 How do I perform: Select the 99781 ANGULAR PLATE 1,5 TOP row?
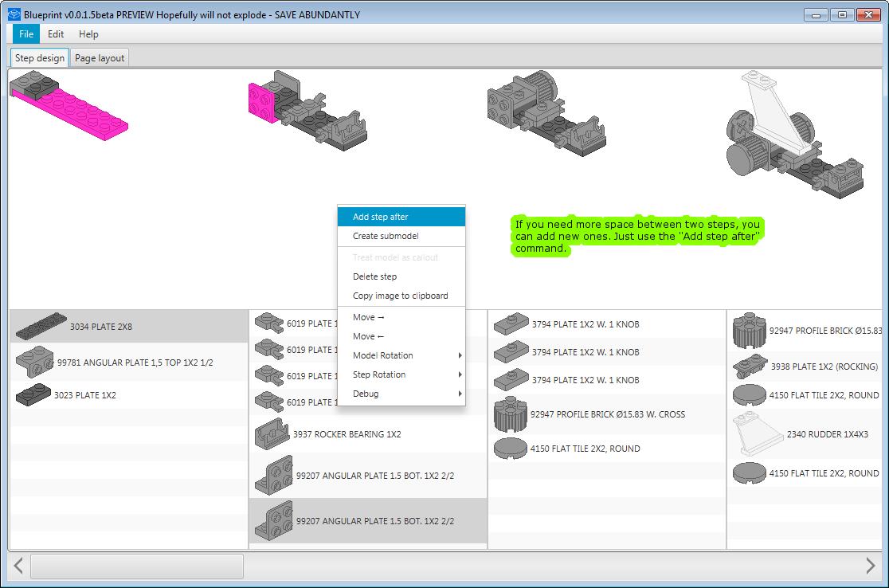click(129, 362)
